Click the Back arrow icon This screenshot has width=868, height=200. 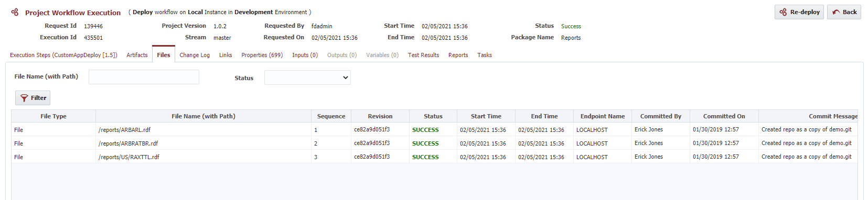click(x=836, y=12)
